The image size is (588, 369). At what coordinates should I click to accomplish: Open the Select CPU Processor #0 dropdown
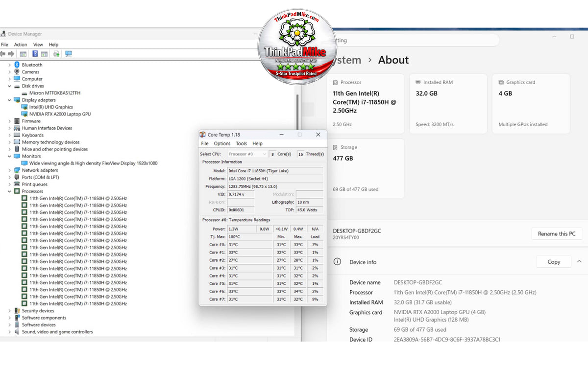(247, 154)
